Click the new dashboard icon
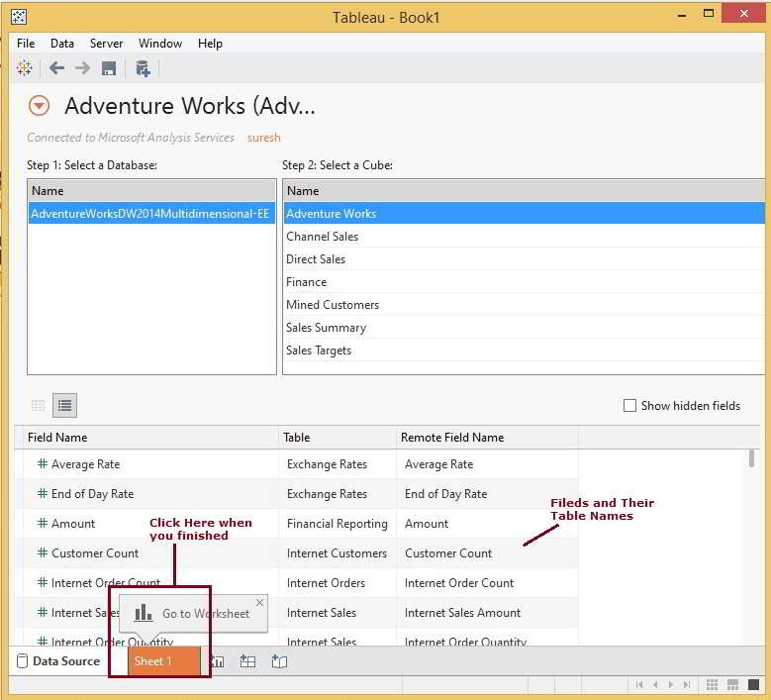Viewport: 771px width, 700px height. tap(247, 661)
